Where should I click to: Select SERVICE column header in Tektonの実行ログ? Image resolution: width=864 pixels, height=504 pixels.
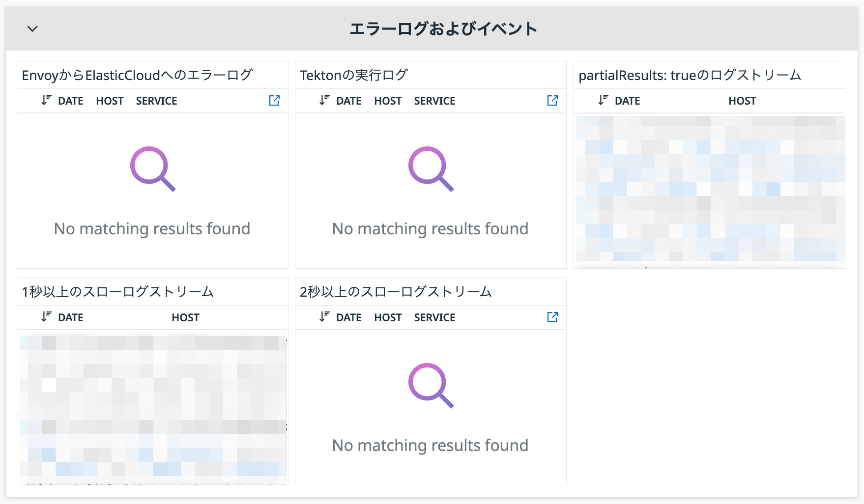click(434, 101)
